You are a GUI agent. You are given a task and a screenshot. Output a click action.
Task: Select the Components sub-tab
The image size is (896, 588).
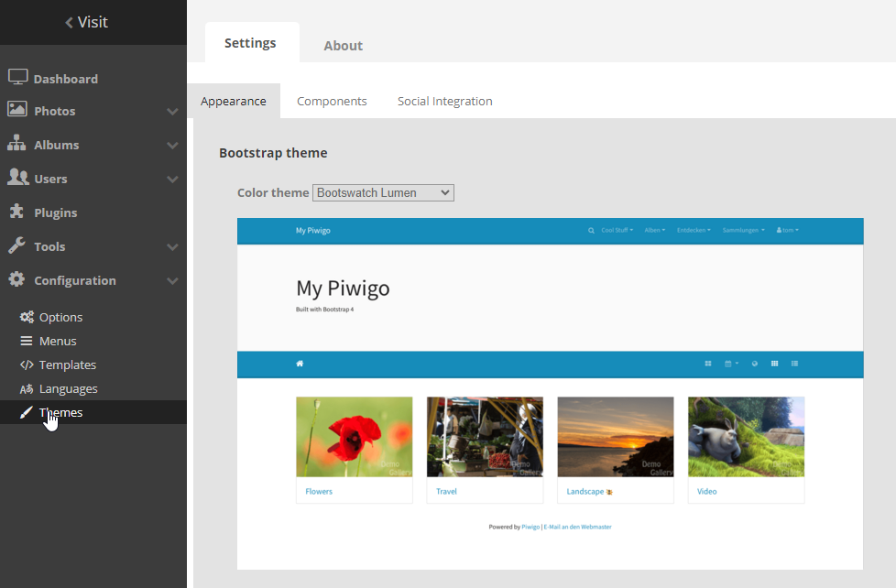(x=332, y=101)
